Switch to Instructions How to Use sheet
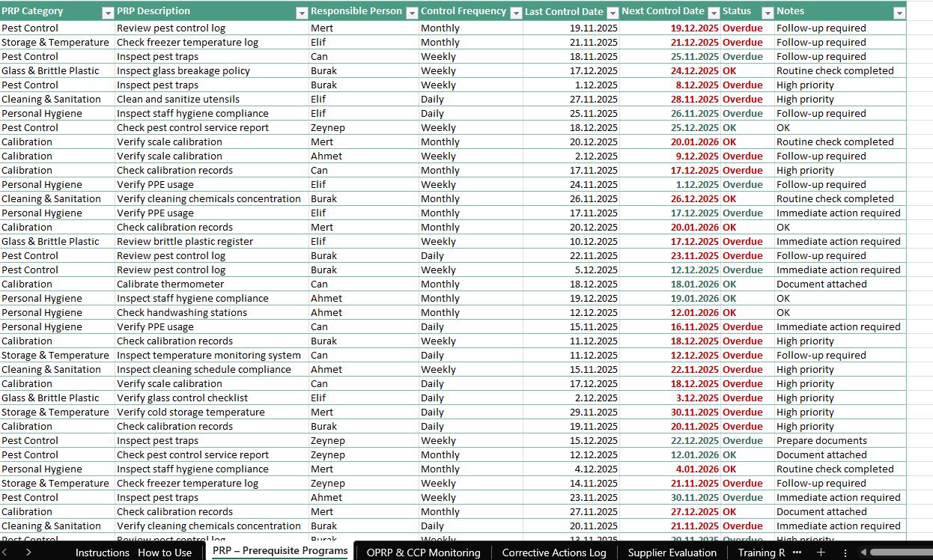 click(x=133, y=553)
